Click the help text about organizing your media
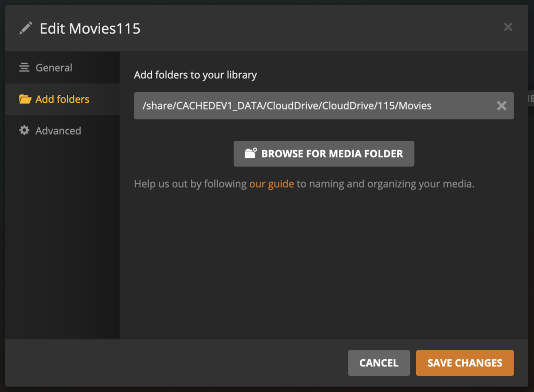534x392 pixels. point(385,183)
